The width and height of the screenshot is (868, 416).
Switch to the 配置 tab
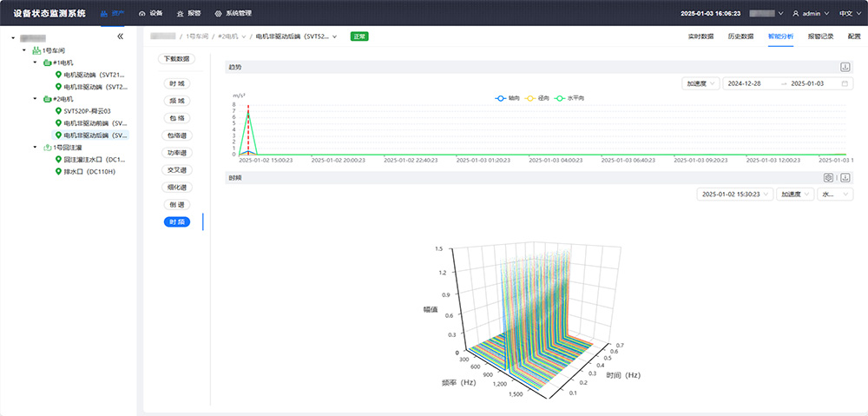(x=854, y=36)
